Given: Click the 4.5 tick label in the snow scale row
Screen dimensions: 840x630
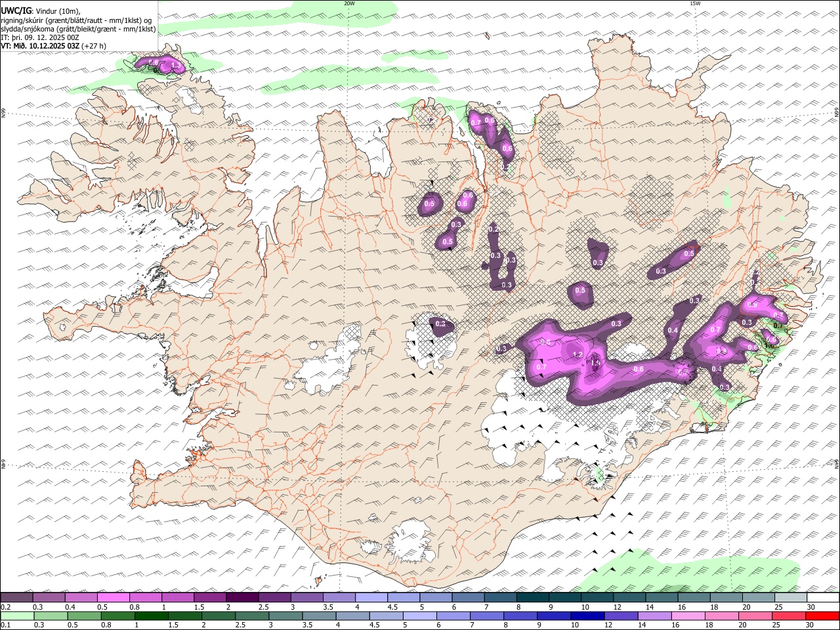Looking at the screenshot, I should tap(392, 606).
